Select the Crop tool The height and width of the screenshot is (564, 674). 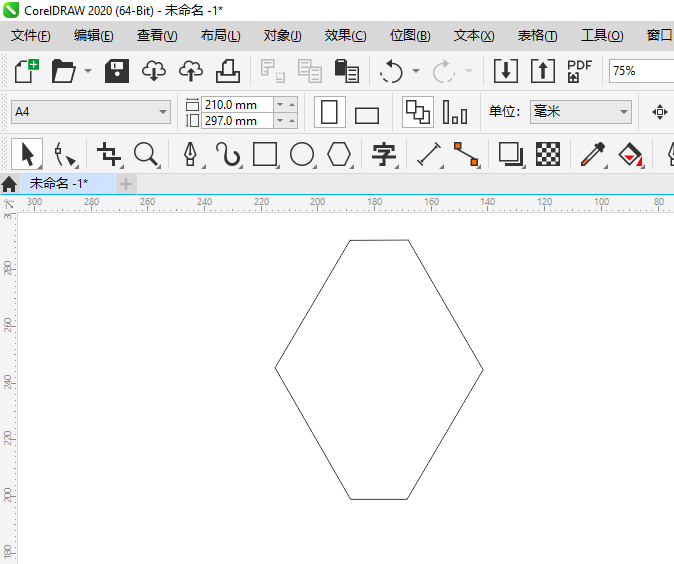pos(109,154)
